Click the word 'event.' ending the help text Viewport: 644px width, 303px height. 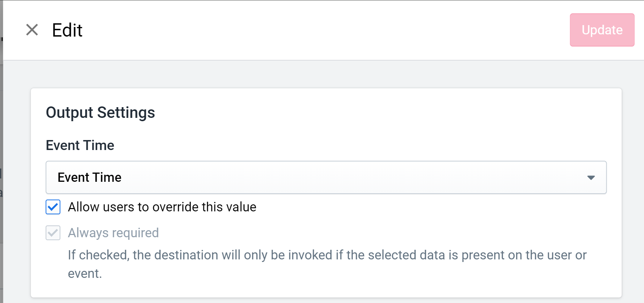(x=85, y=273)
